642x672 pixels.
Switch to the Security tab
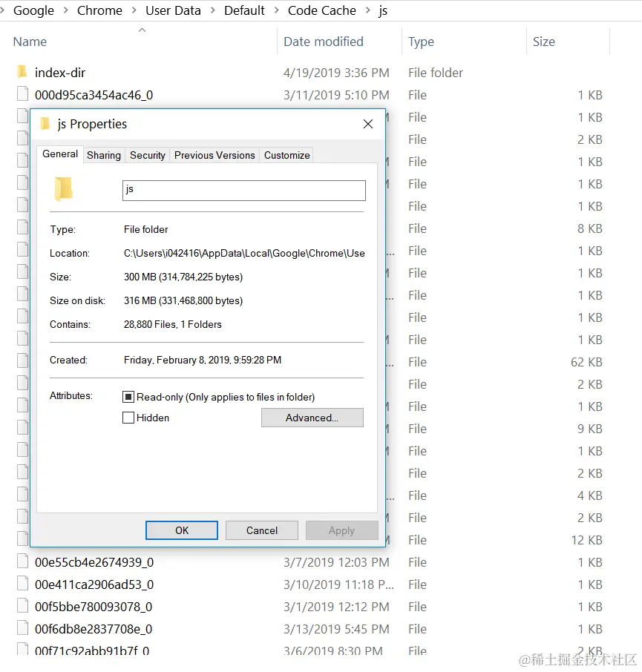(147, 155)
